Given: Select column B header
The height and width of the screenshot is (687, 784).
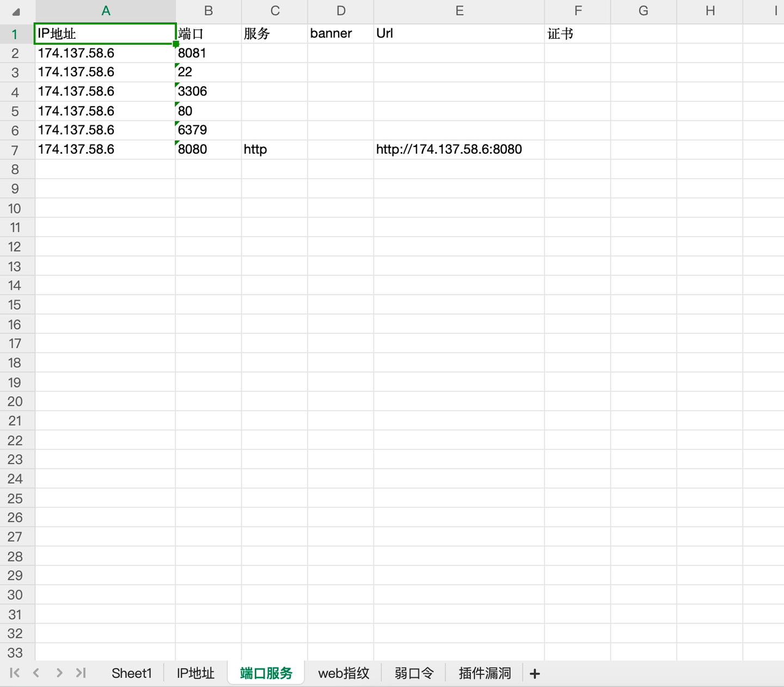Looking at the screenshot, I should click(209, 11).
